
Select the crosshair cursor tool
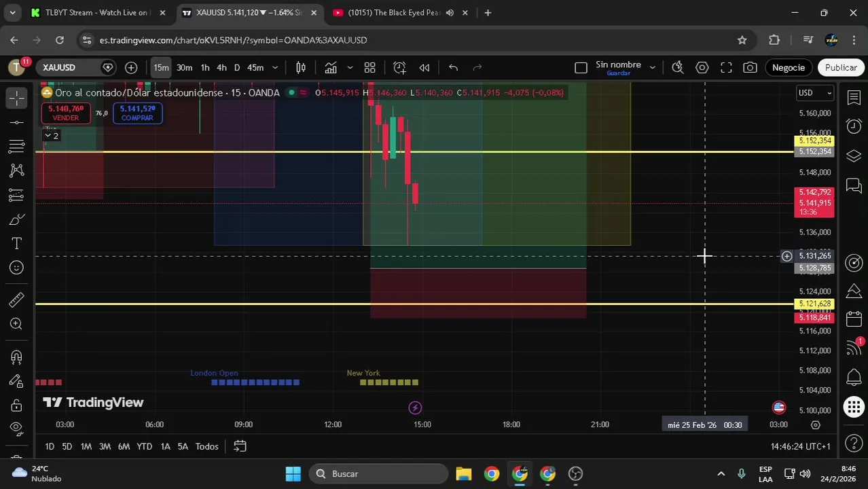(17, 98)
